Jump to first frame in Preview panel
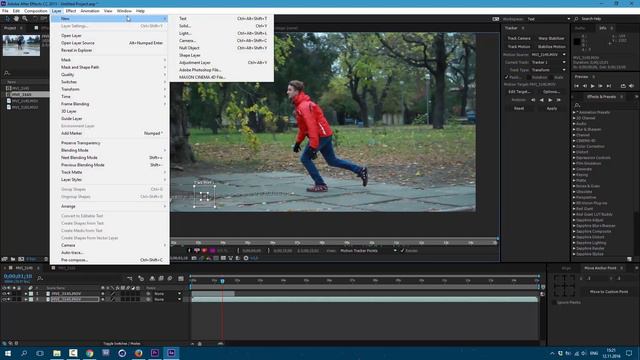This screenshot has height=360, width=640. (x=576, y=86)
